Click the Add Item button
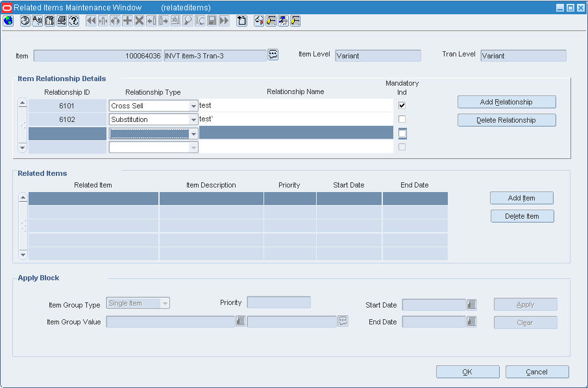 (522, 198)
